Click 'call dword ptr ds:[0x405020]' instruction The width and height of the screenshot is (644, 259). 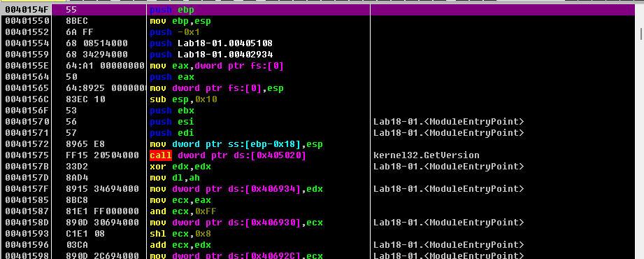point(228,155)
